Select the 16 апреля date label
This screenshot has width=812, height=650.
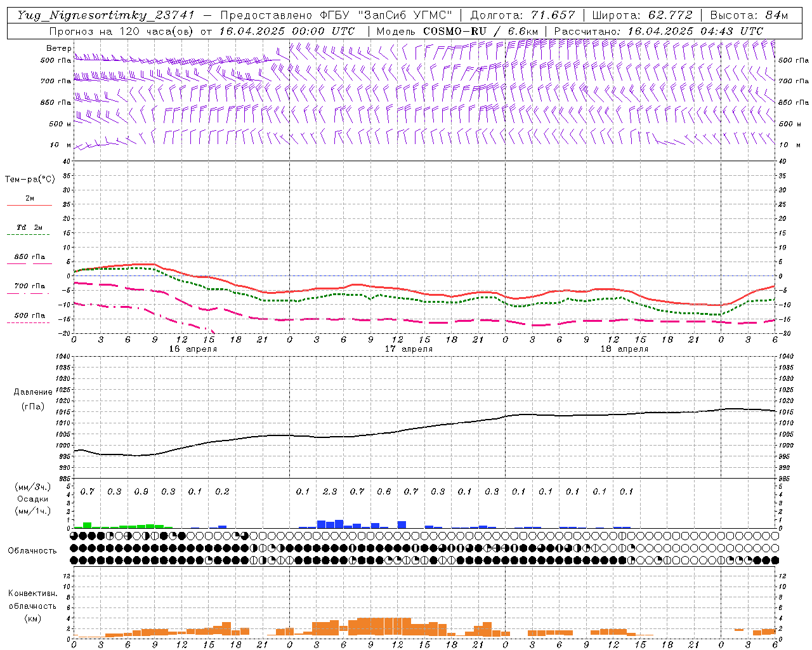(192, 349)
